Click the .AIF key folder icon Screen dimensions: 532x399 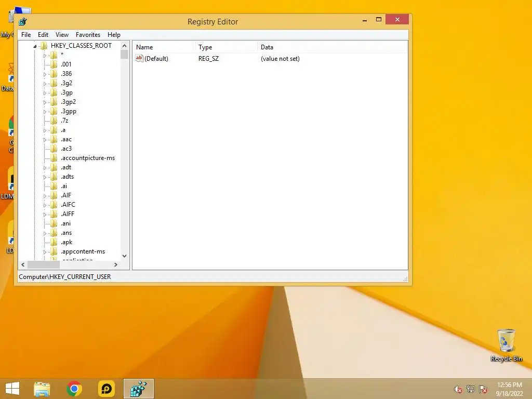coord(54,195)
